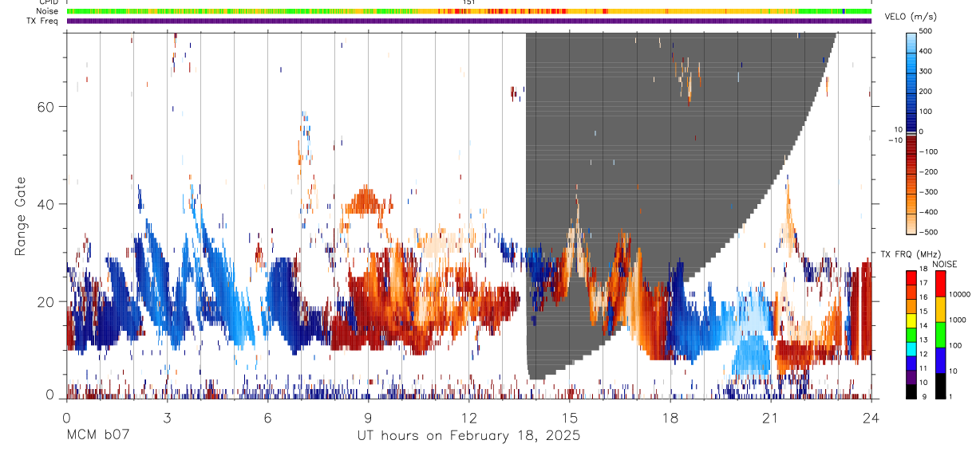Click the 500 tick on velocity scale

click(927, 31)
